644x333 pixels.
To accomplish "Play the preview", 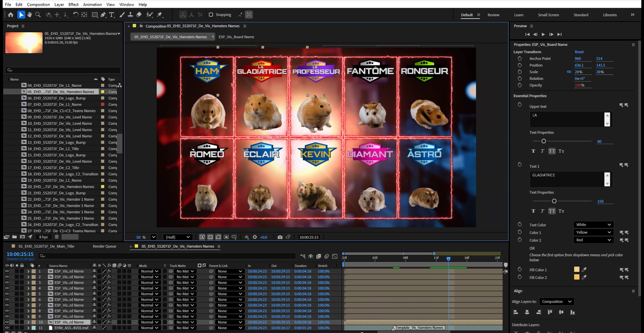I will [543, 34].
